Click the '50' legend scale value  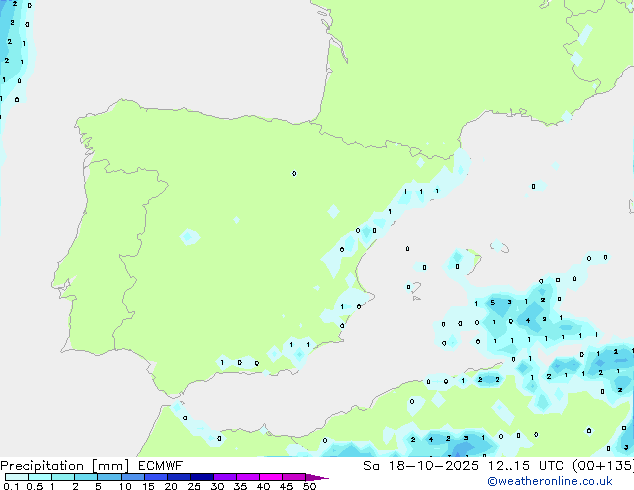click(x=309, y=486)
